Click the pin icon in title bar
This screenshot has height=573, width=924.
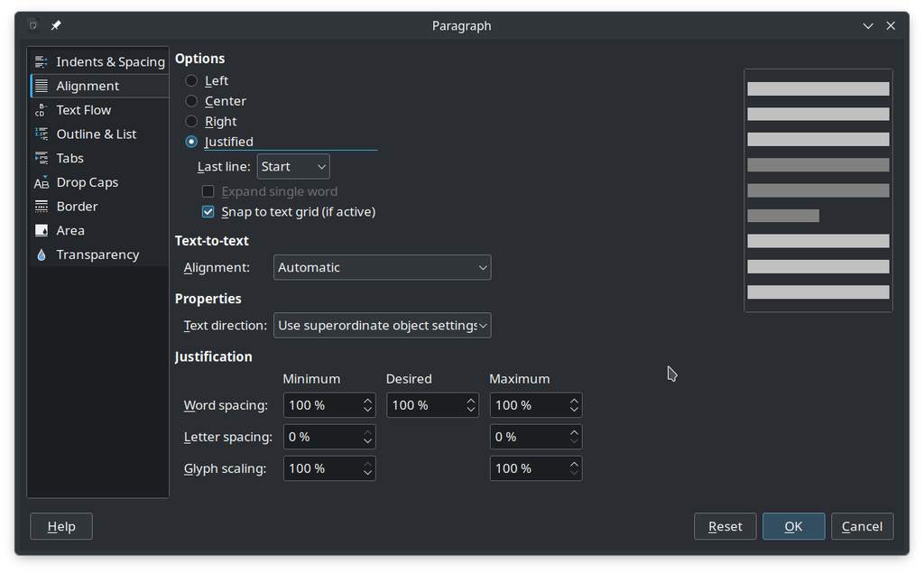pyautogui.click(x=56, y=25)
